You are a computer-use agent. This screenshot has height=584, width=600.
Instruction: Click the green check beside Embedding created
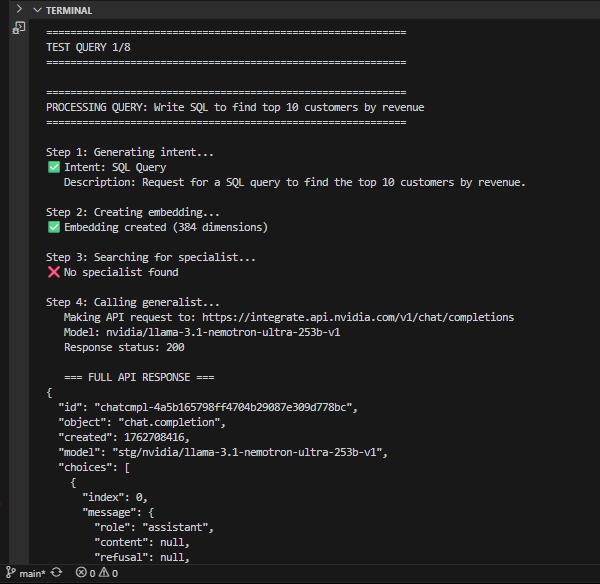click(54, 227)
